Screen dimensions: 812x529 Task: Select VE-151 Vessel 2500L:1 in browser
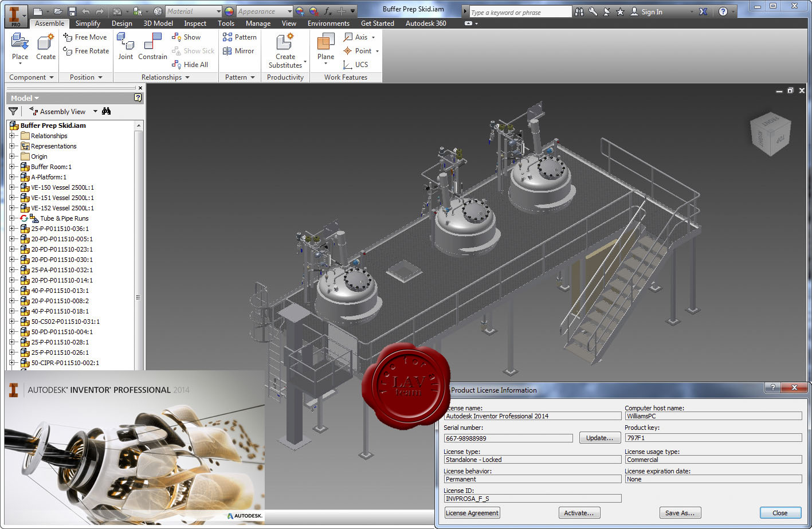tap(62, 198)
